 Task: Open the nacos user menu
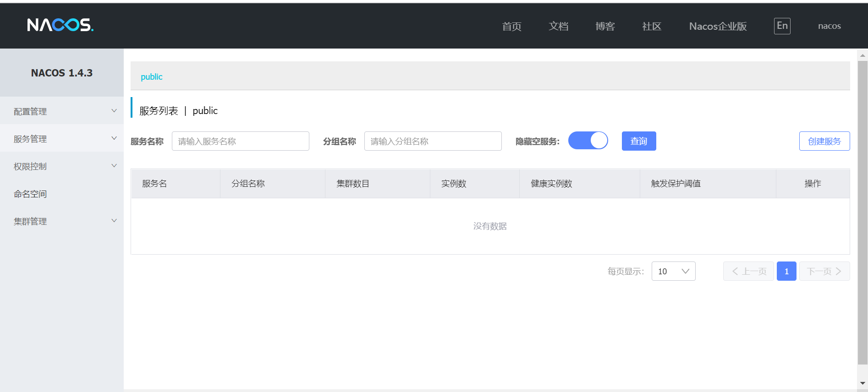pyautogui.click(x=829, y=26)
